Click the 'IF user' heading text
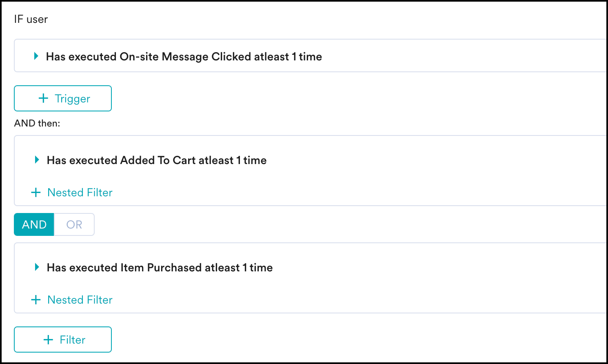 pos(31,19)
